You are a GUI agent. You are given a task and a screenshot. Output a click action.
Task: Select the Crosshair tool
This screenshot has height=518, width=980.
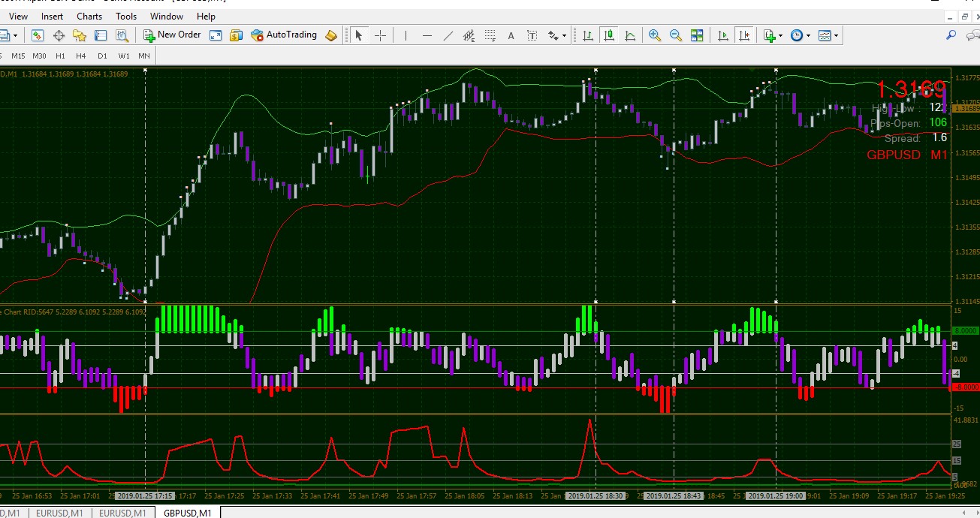pos(381,35)
